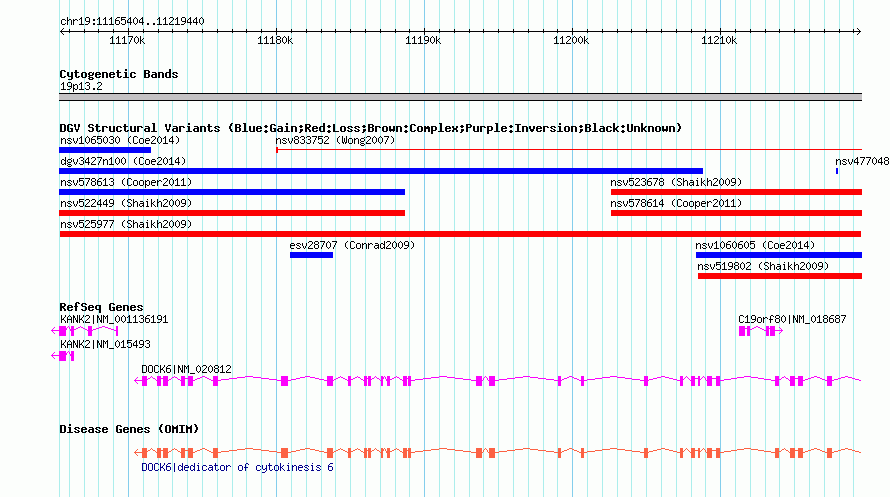
Task: Select the nsv833752 (Wong2007) variant label
Action: (x=335, y=140)
